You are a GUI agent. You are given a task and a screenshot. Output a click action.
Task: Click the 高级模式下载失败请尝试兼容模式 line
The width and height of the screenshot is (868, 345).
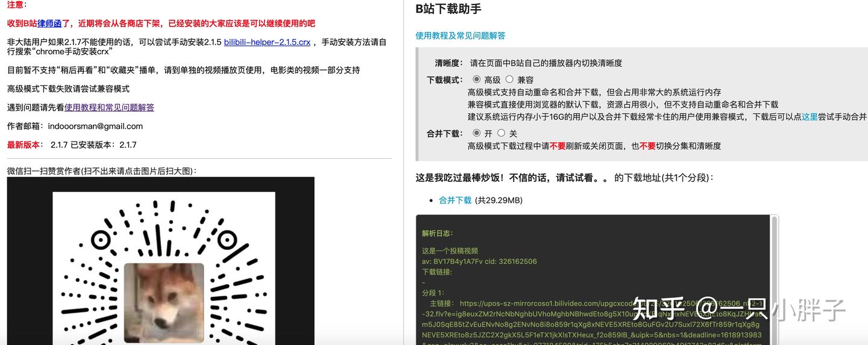pyautogui.click(x=68, y=89)
